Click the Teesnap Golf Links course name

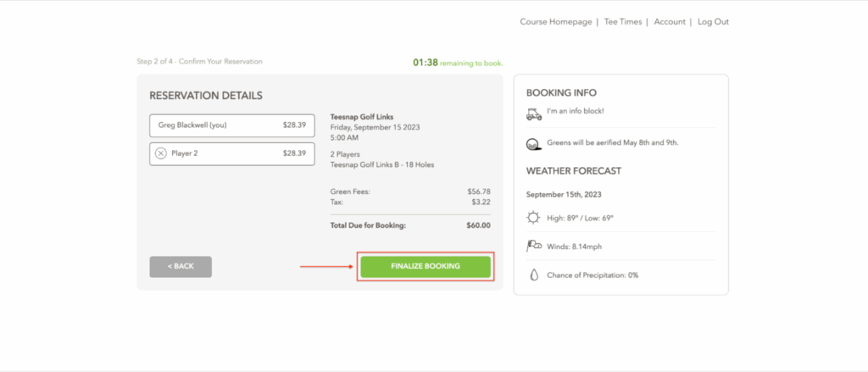tap(362, 117)
